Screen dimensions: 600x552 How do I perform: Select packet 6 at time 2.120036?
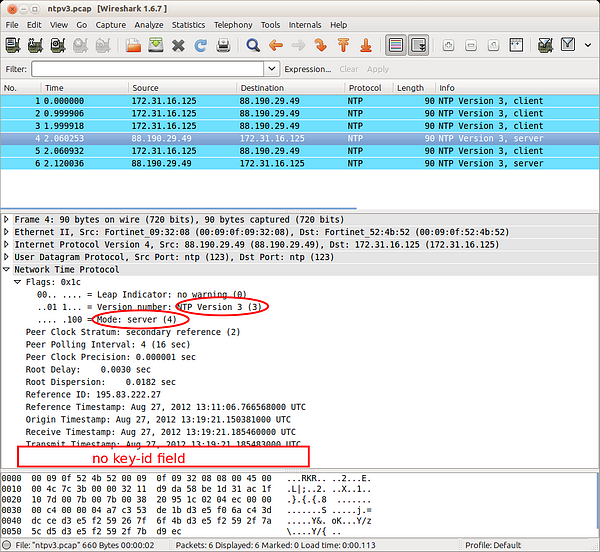(300, 164)
